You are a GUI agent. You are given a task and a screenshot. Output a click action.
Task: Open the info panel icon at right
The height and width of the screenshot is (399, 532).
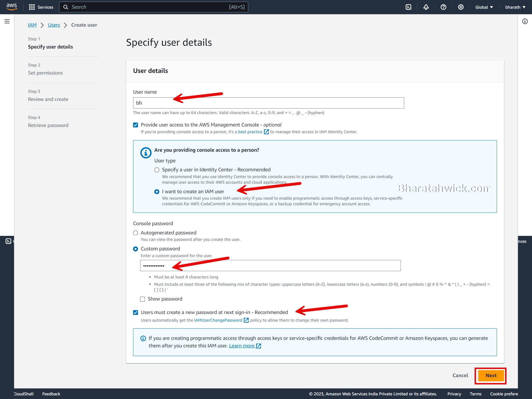(525, 21)
